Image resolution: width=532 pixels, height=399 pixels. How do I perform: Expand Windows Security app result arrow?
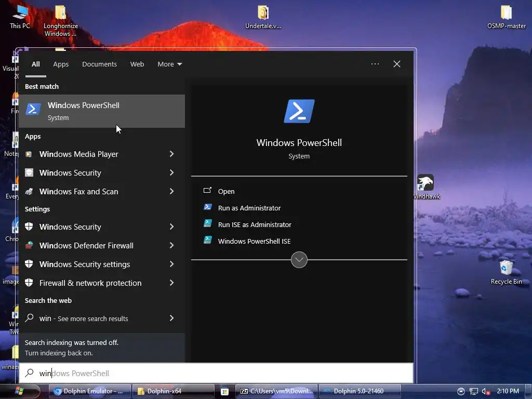click(171, 172)
